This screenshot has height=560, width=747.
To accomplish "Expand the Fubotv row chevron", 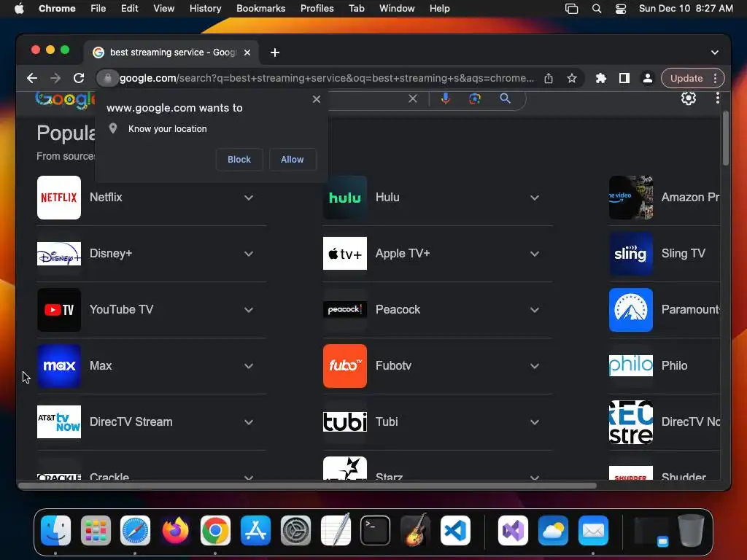I will [x=535, y=366].
